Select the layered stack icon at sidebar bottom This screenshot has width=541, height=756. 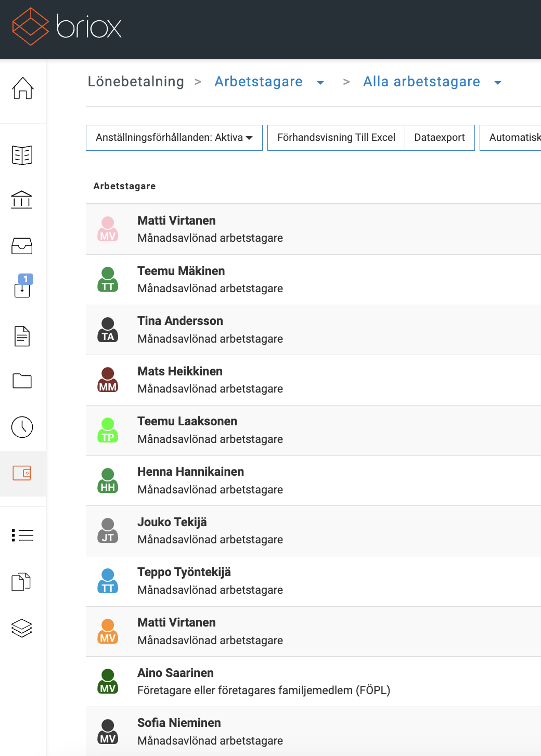click(22, 628)
